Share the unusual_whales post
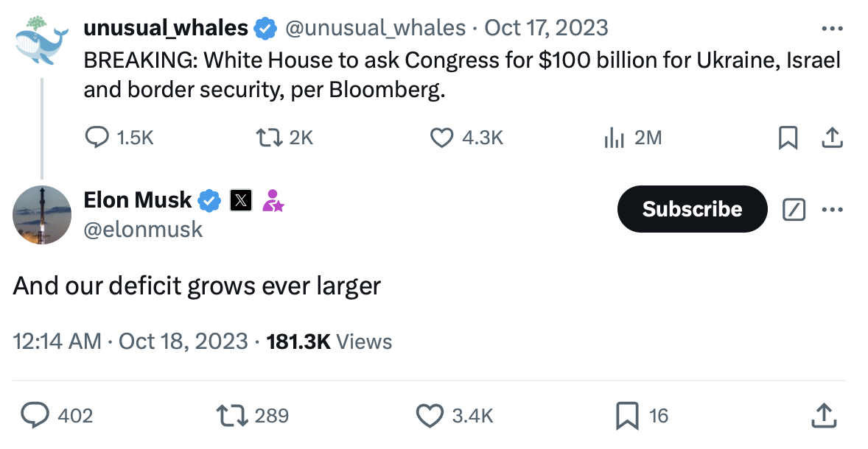The width and height of the screenshot is (868, 449). (831, 138)
